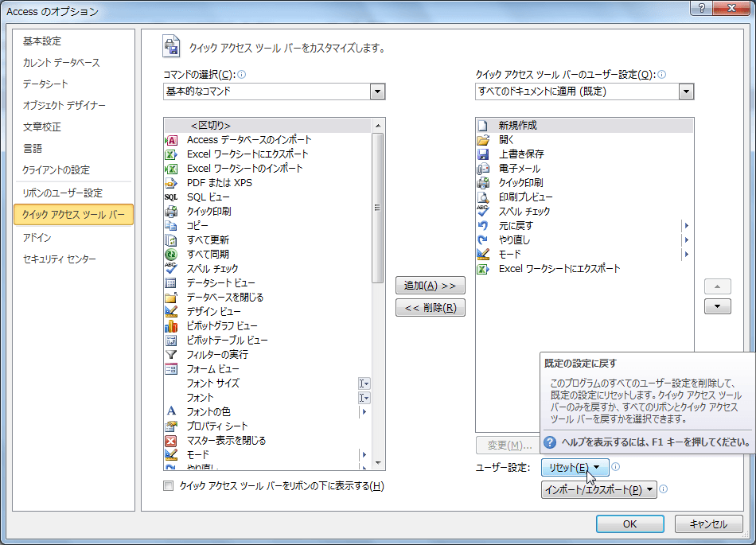Click the SQL ビュー icon
This screenshot has height=545, width=756.
pyautogui.click(x=171, y=197)
